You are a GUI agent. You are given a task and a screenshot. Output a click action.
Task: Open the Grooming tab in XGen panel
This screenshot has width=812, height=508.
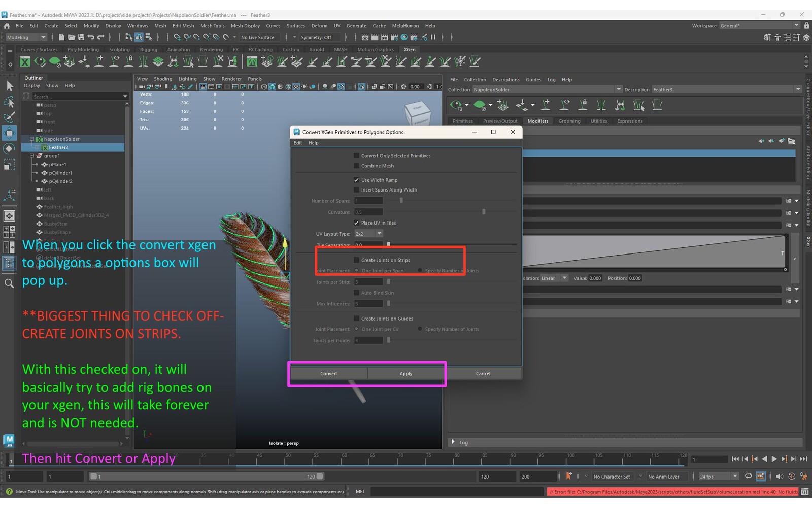[x=569, y=121]
